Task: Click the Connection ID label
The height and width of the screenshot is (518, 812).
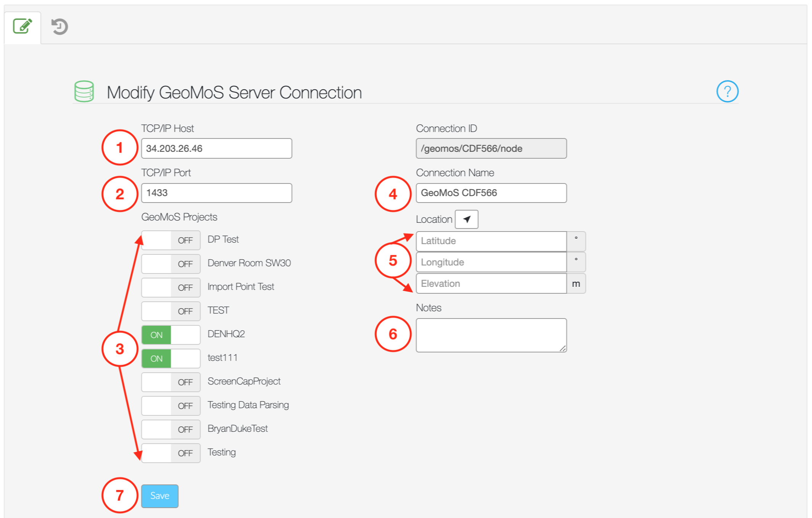Action: coord(446,129)
